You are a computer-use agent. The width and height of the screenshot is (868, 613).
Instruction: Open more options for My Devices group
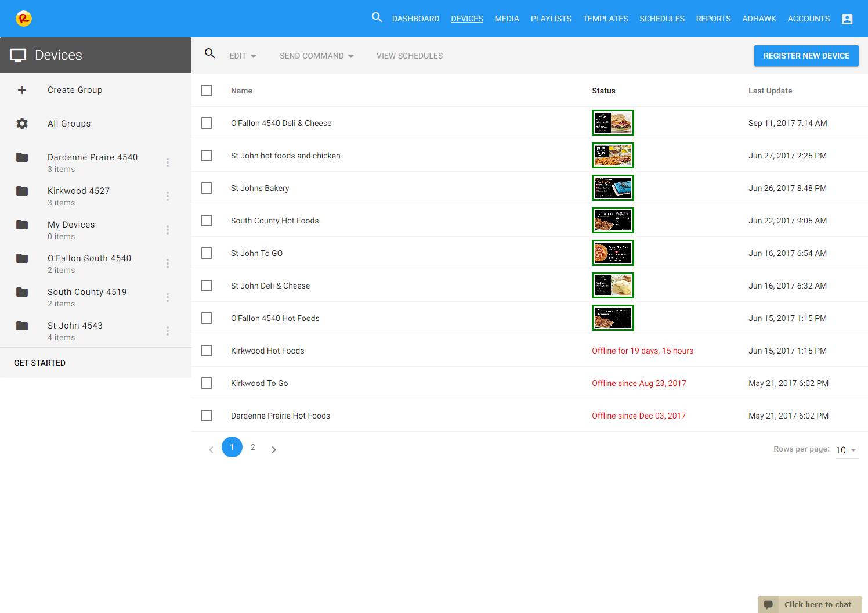(x=168, y=230)
